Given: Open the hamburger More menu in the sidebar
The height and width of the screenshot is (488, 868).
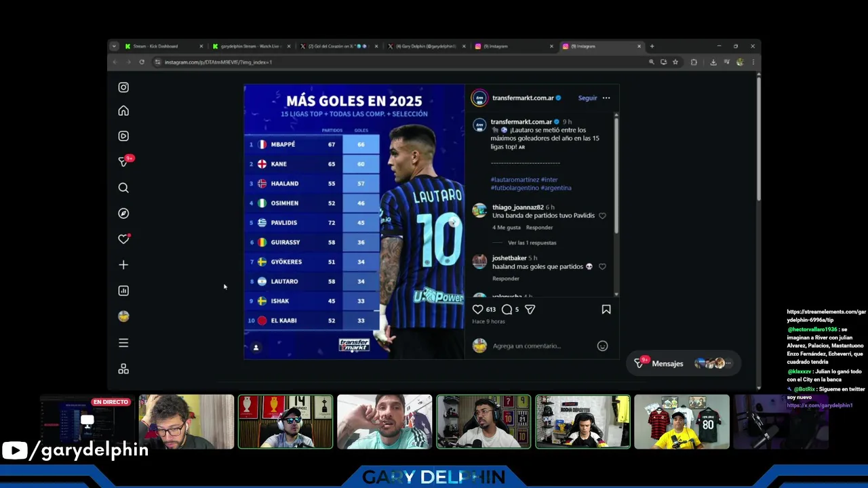Looking at the screenshot, I should click(123, 343).
